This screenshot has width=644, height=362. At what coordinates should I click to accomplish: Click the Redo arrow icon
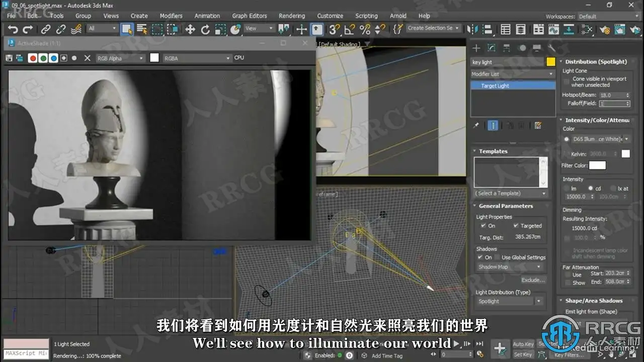coord(28,29)
